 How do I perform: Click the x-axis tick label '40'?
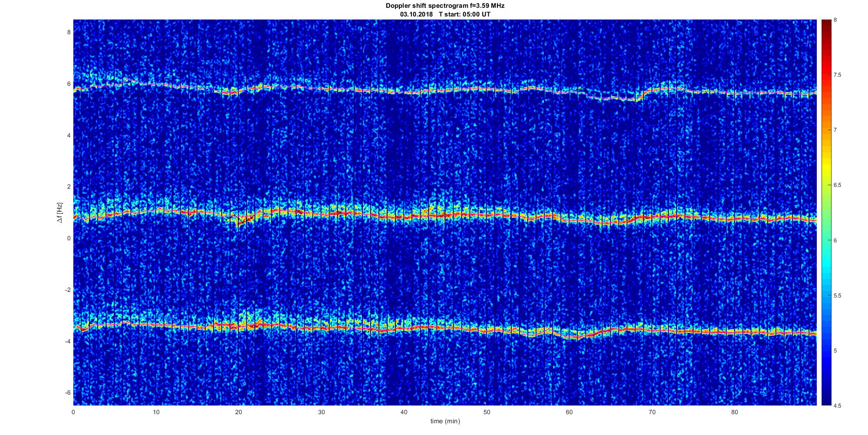click(x=404, y=412)
